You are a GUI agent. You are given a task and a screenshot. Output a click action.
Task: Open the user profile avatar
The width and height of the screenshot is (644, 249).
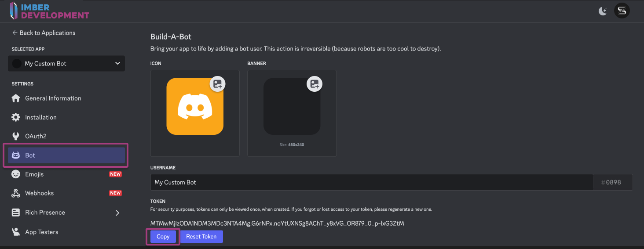click(x=622, y=11)
